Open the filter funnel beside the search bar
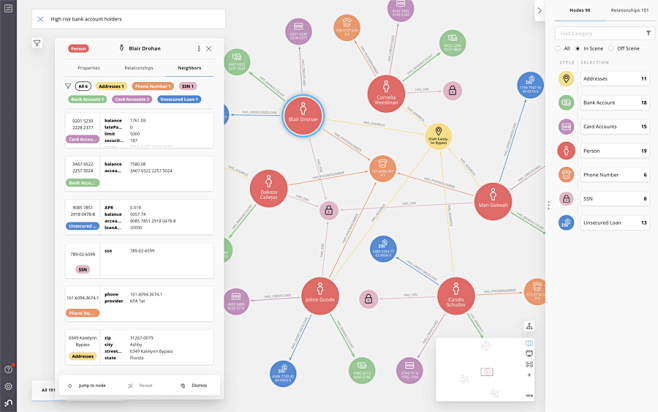The height and width of the screenshot is (412, 658). pos(37,43)
